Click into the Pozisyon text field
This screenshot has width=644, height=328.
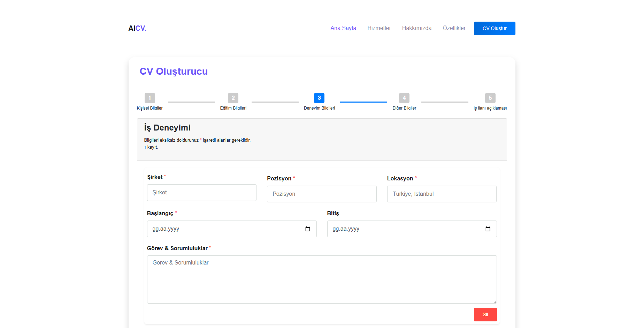point(321,194)
